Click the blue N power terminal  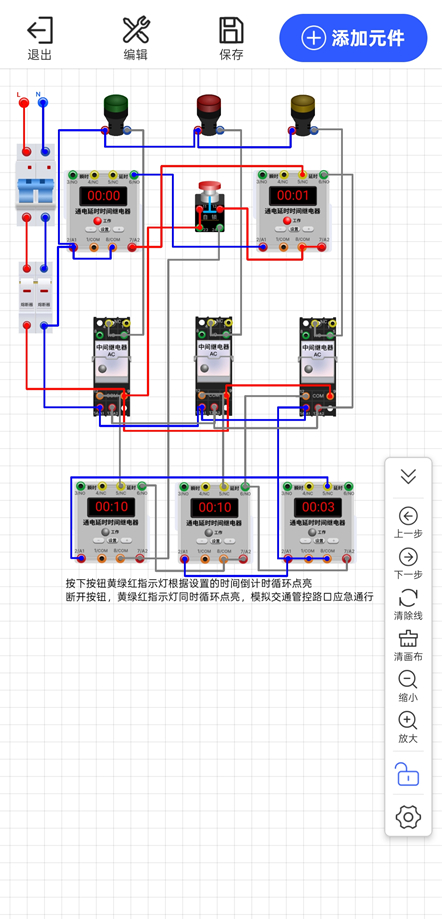click(x=43, y=103)
